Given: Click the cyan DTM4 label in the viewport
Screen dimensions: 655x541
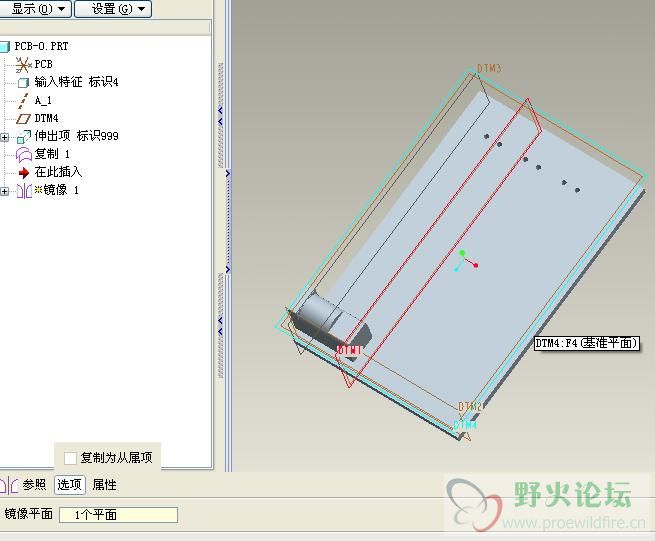Looking at the screenshot, I should pos(465,425).
